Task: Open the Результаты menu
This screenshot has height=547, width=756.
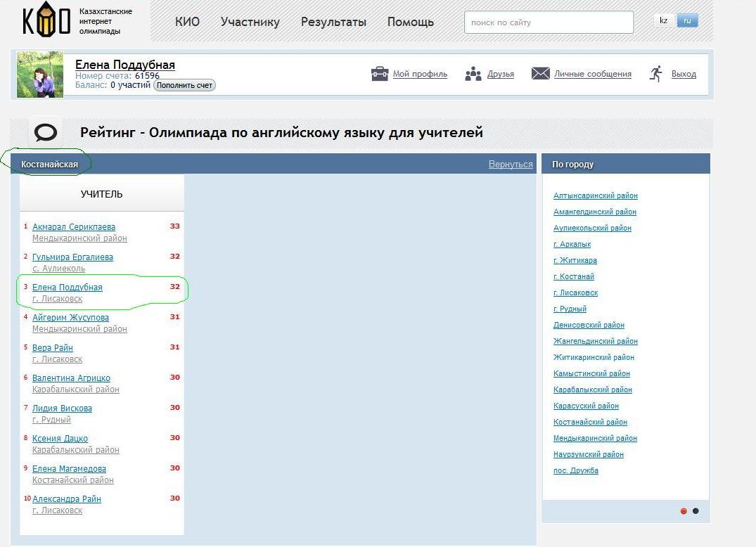Action: 333,22
